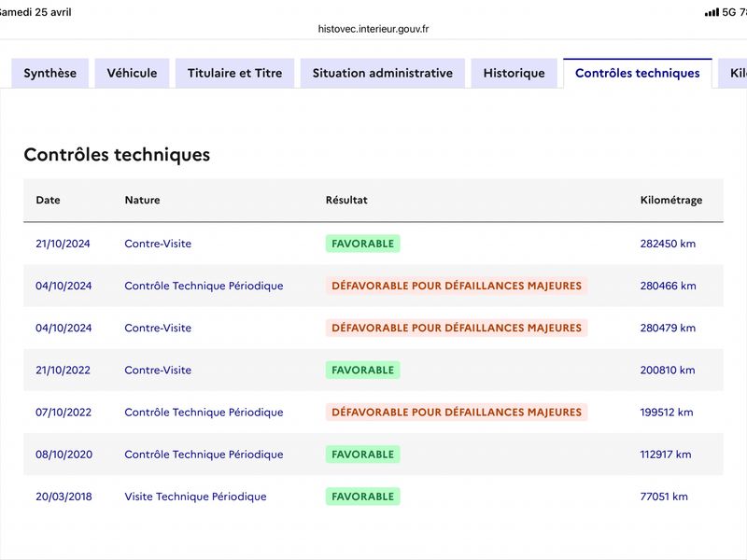Click the FAVORABLE badge for 21/10/2024
Image resolution: width=747 pixels, height=560 pixels.
pos(363,244)
